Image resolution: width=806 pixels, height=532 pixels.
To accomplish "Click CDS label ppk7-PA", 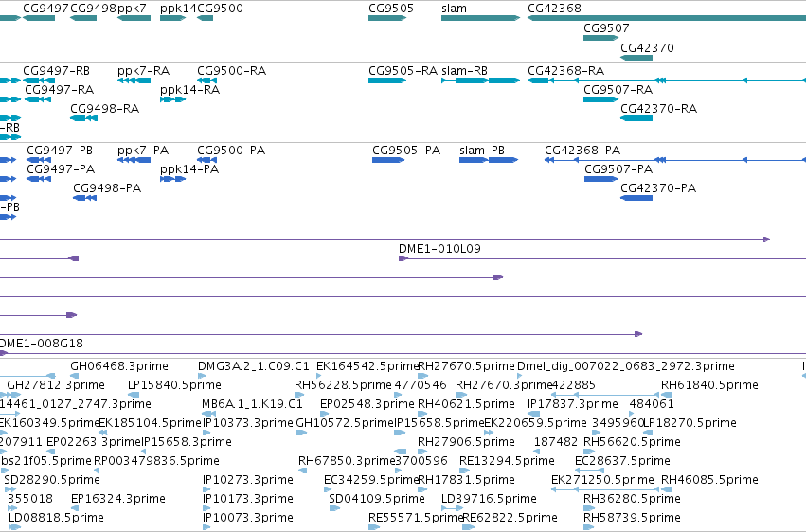I will pos(143,151).
